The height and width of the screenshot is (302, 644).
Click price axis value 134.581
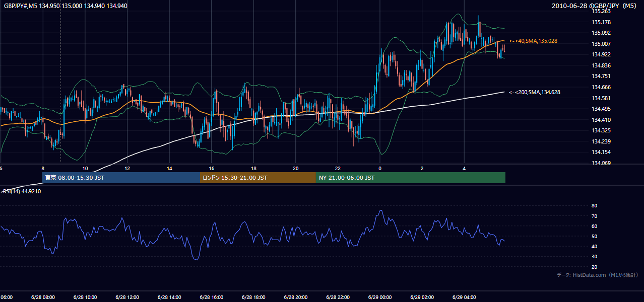[601, 98]
